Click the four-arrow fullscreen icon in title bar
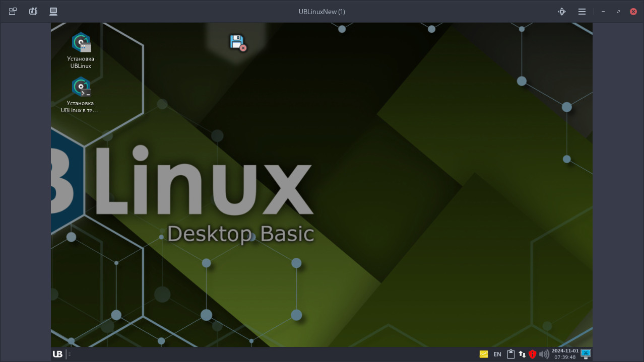 pos(562,12)
